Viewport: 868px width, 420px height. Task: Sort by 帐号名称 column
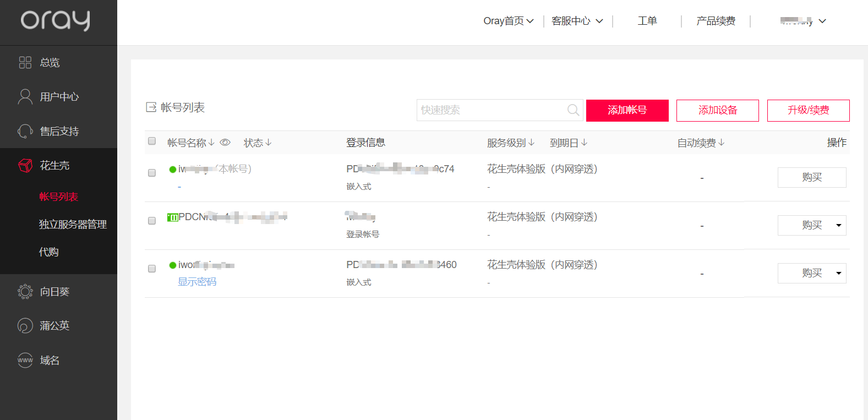(x=191, y=143)
